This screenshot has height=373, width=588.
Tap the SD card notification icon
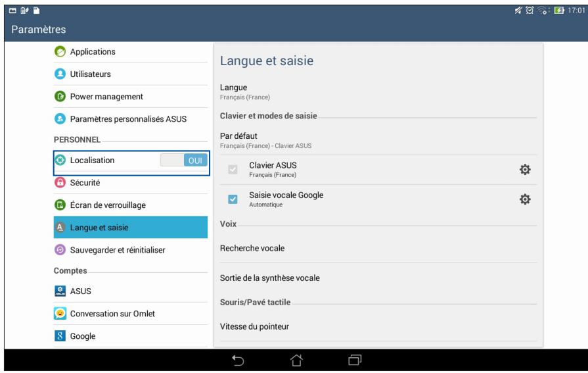pyautogui.click(x=36, y=11)
